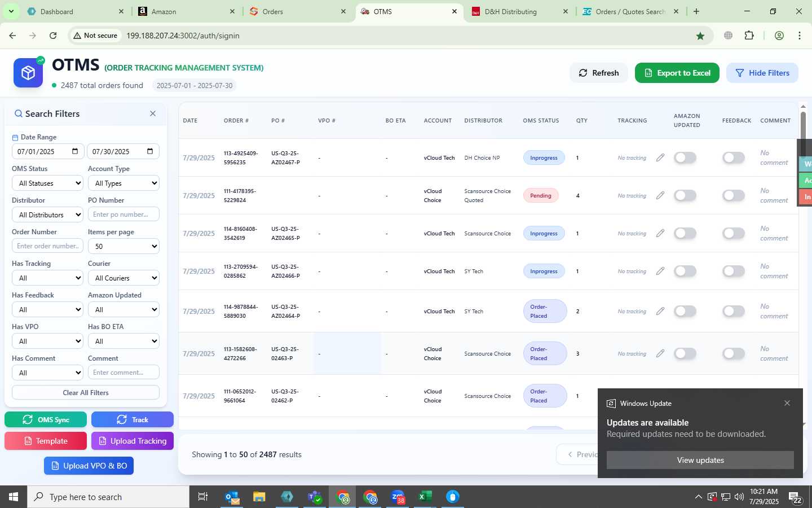Click the Comment filter input field
This screenshot has width=812, height=508.
coord(123,373)
